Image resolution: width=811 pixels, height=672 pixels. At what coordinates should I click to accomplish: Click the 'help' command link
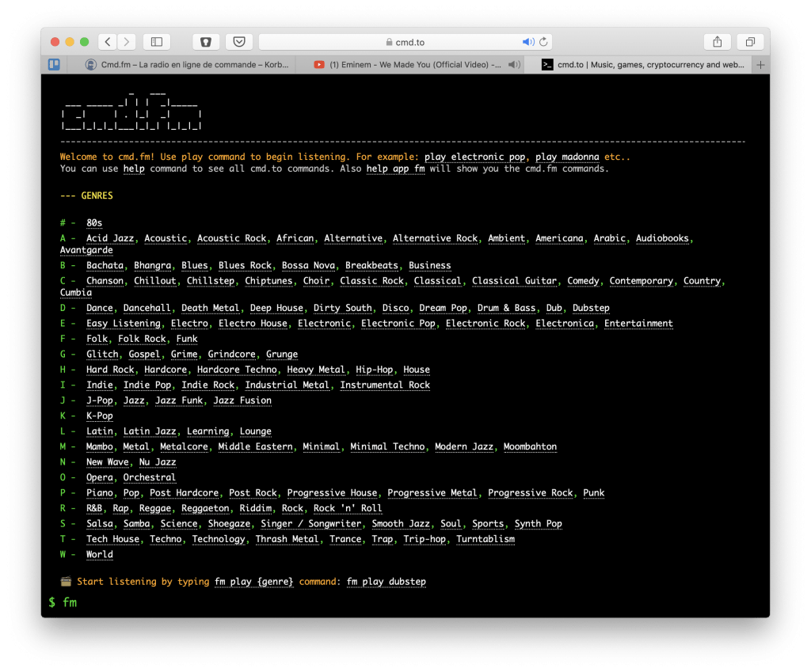click(134, 169)
